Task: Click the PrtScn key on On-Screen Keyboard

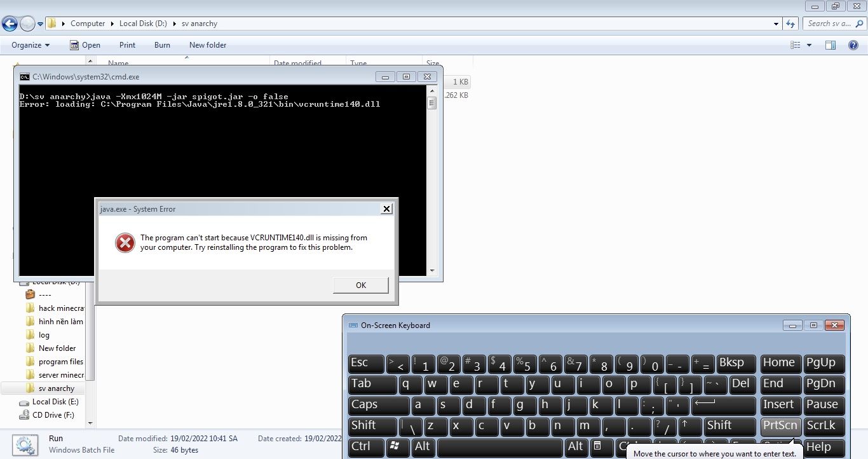Action: (x=780, y=426)
